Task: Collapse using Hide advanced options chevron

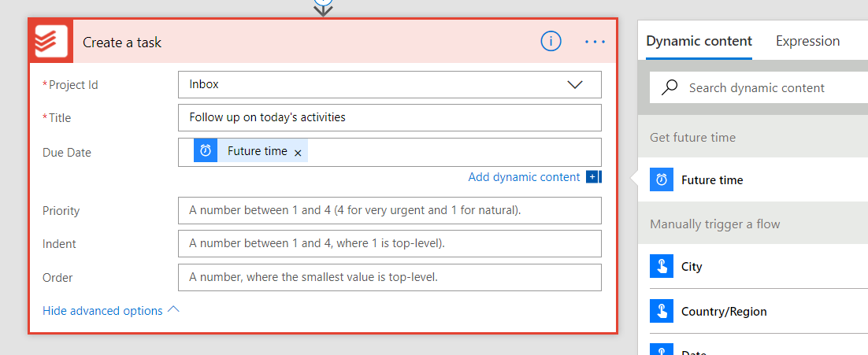Action: pyautogui.click(x=173, y=310)
